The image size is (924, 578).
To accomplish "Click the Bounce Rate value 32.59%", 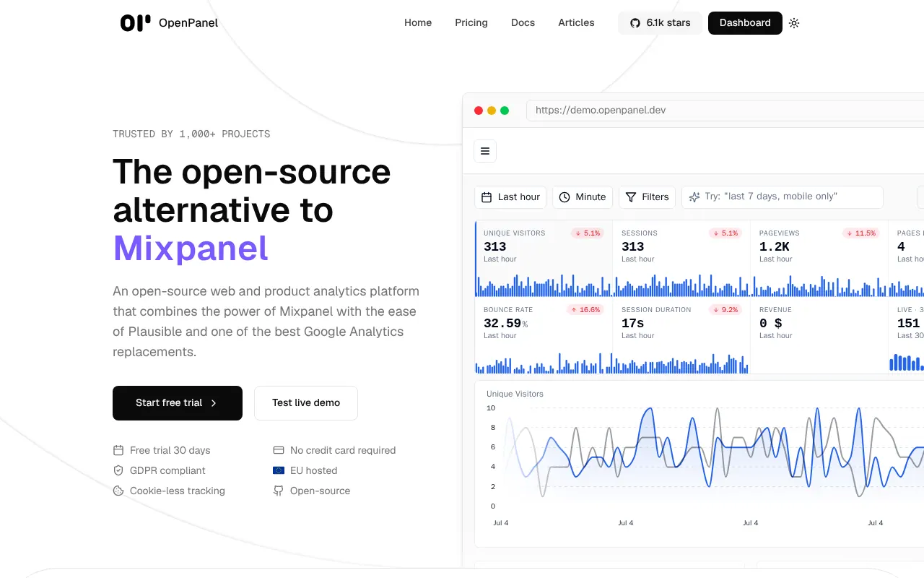I will [x=505, y=324].
